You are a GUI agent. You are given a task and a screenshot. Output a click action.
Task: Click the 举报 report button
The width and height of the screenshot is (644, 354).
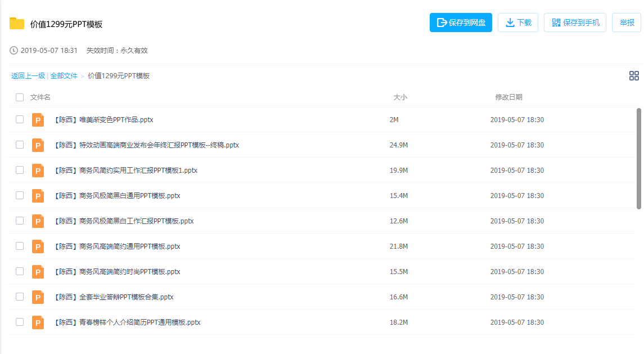coord(627,23)
